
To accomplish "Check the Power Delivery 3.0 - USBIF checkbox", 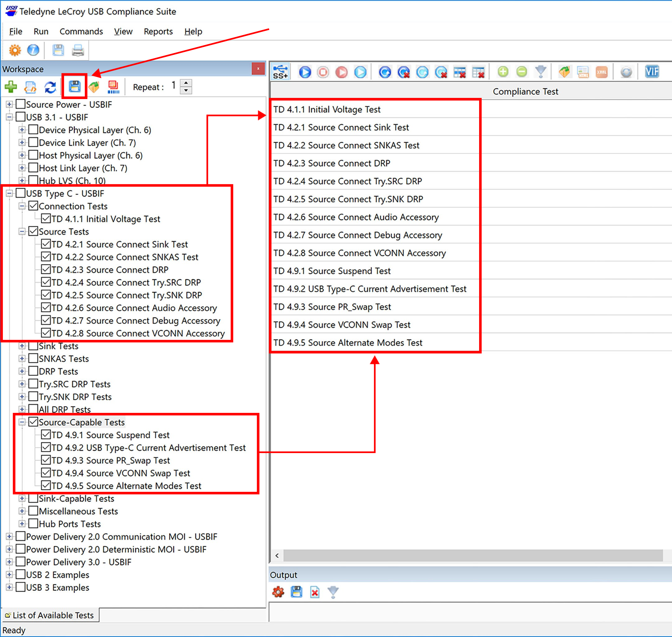I will click(x=21, y=562).
